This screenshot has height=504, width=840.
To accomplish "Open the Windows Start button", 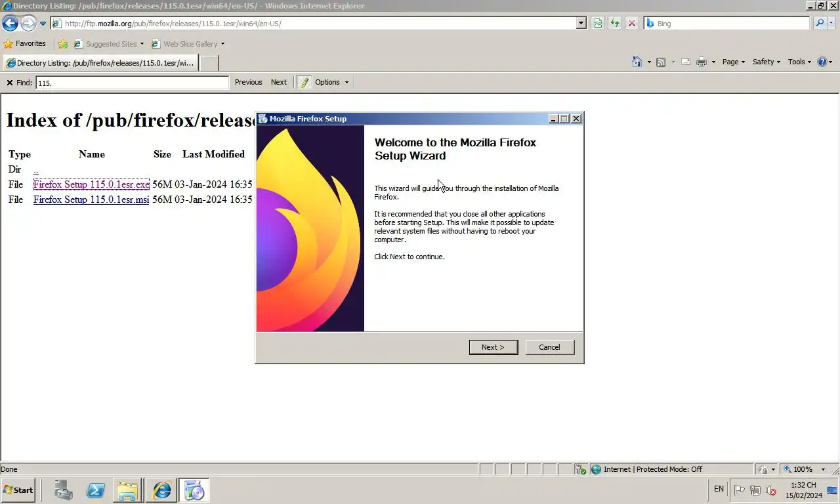I will tap(18, 490).
